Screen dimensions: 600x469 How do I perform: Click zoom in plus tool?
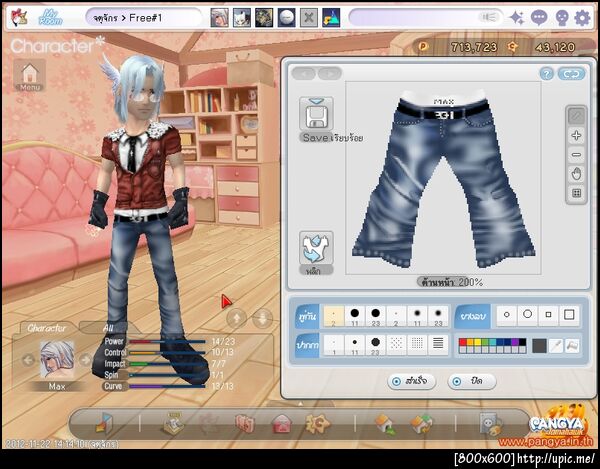(576, 135)
